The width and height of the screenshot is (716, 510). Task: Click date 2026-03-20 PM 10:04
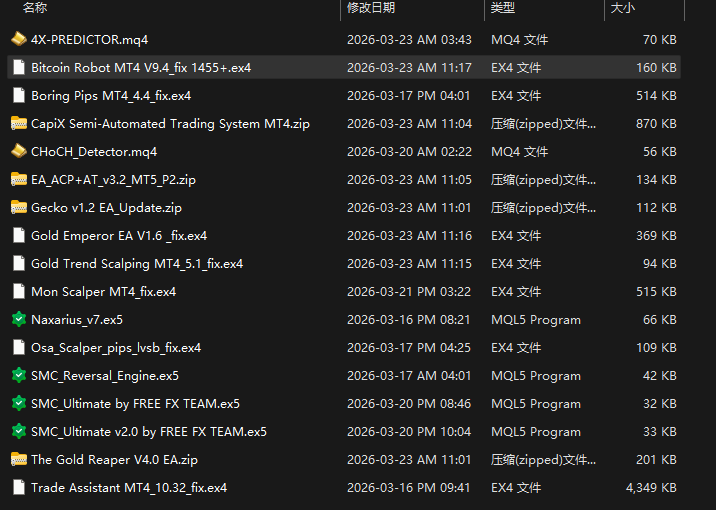click(x=409, y=432)
